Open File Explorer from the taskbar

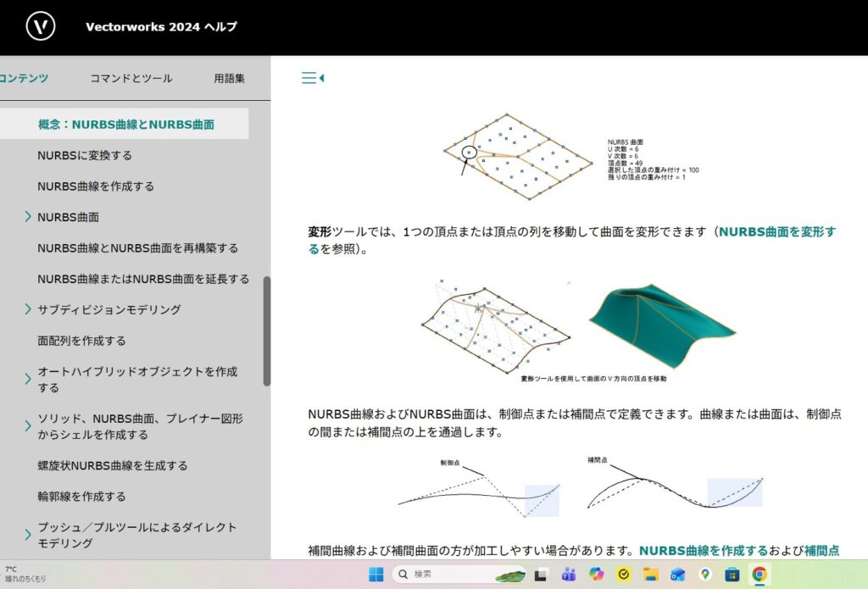[650, 575]
